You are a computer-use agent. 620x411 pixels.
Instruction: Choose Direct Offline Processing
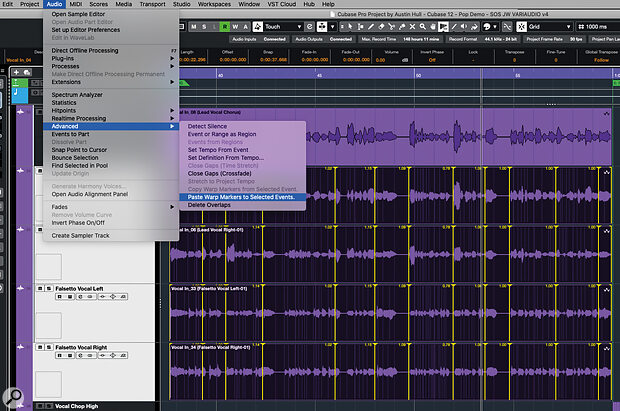coord(111,50)
